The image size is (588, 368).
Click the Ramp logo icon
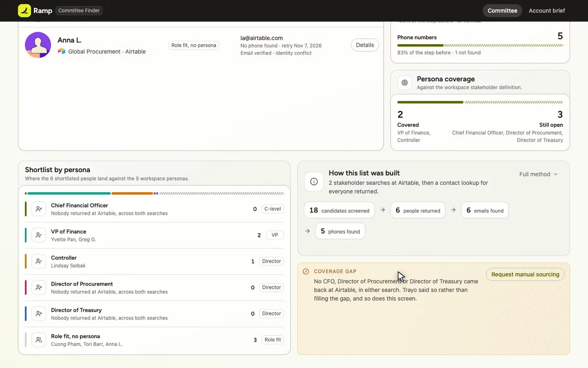(x=24, y=11)
